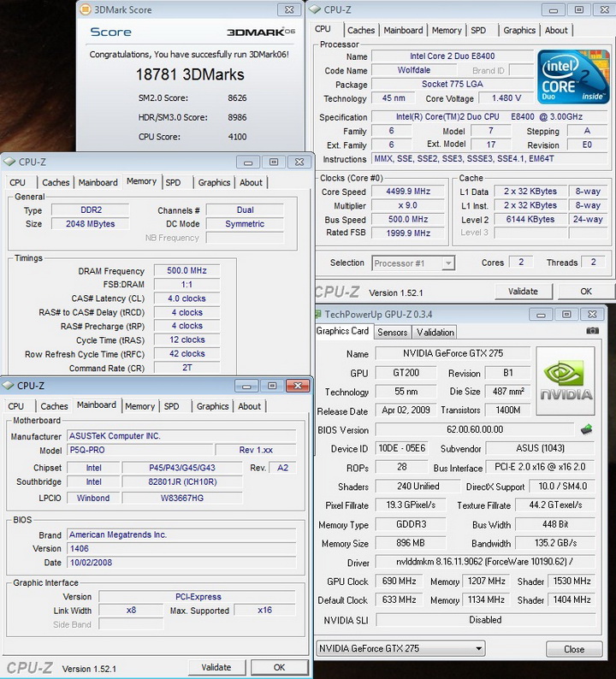
Task: Open About tab in Mainboard CPU-Z window
Action: 250,406
